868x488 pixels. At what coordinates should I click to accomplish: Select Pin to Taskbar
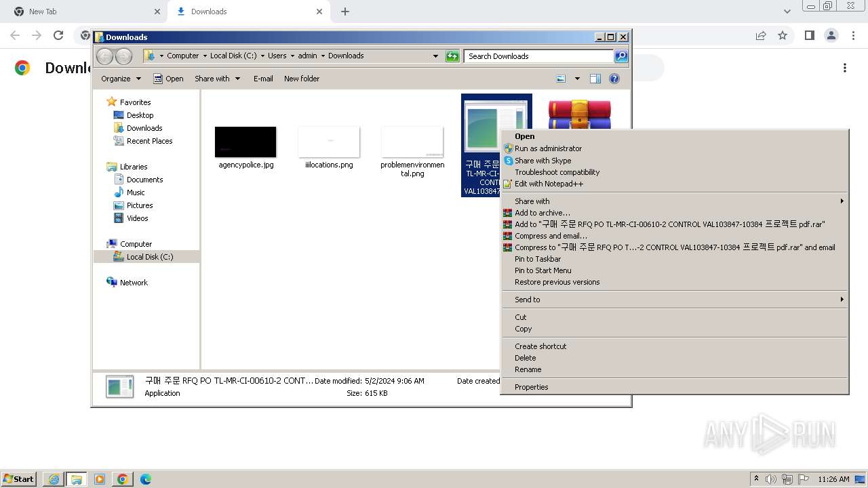coord(538,259)
